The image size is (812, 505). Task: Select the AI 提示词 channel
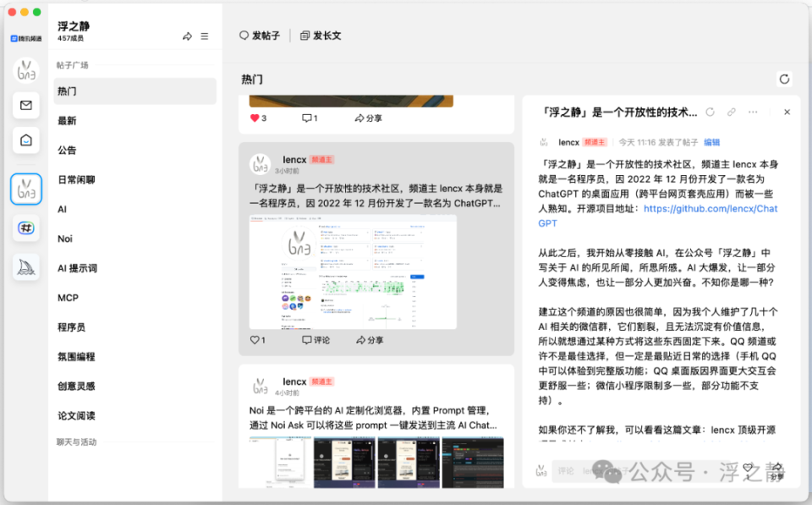pyautogui.click(x=77, y=268)
